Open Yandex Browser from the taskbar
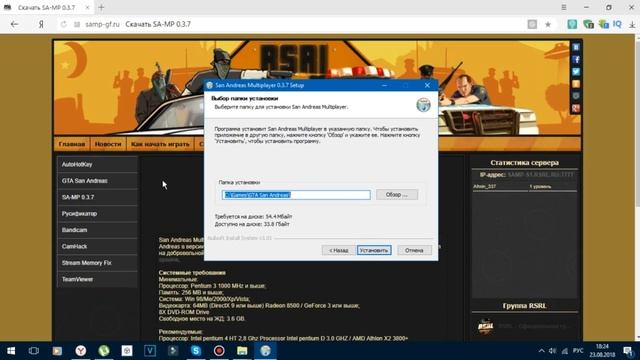 [x=81, y=351]
